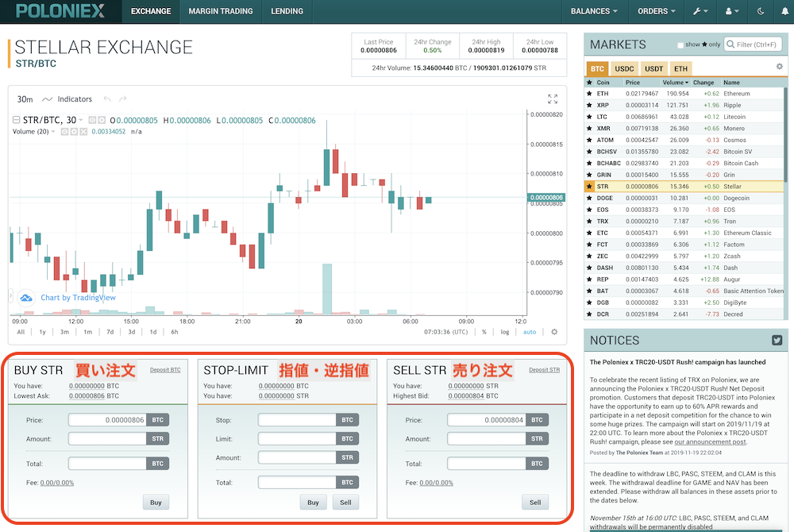The image size is (794, 532).
Task: Open markets panel settings gear
Action: (780, 67)
